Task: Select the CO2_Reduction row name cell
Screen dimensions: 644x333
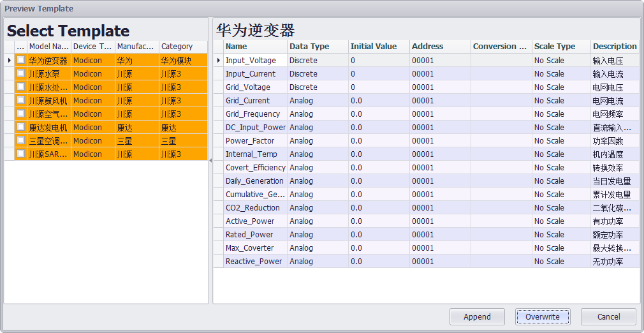Action: coord(254,208)
